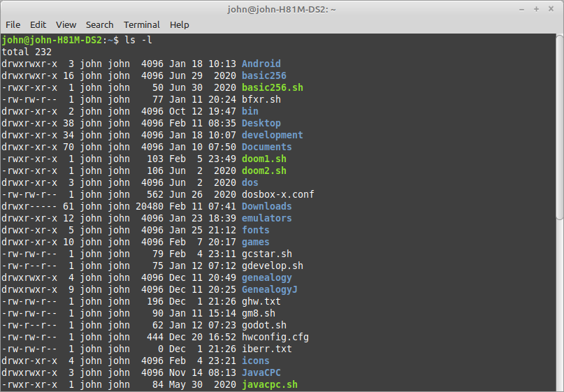The image size is (564, 392).
Task: Open the Help menu
Action: 180,24
